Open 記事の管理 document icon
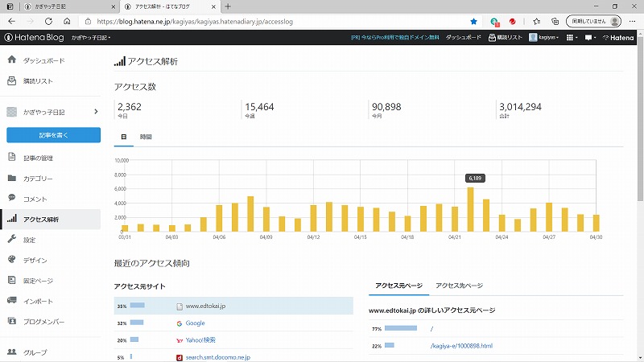644x362 pixels. tap(12, 157)
